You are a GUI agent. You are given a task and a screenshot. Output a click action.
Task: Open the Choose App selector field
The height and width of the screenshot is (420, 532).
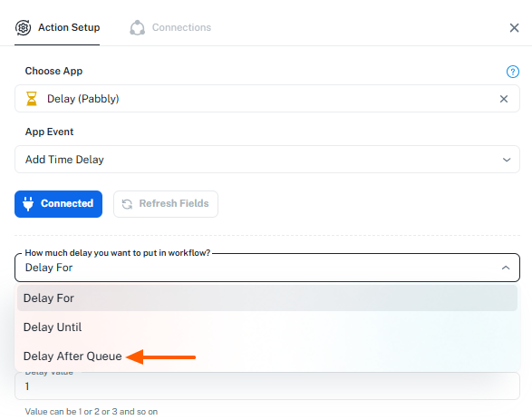click(267, 99)
